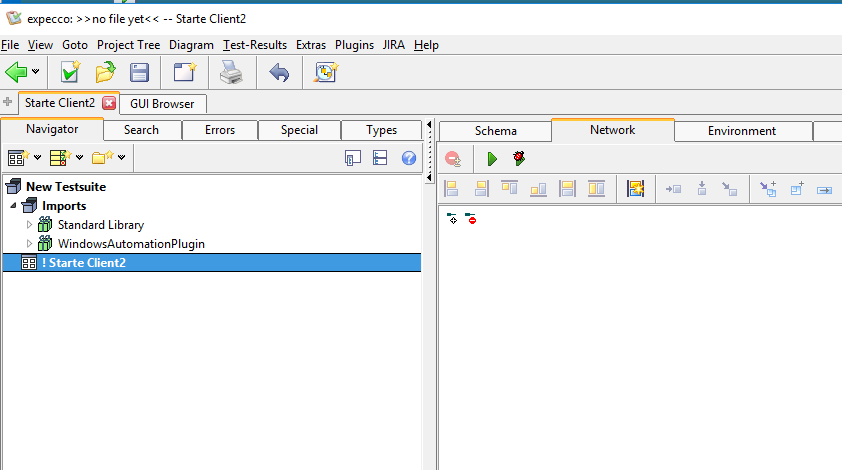Screen dimensions: 842x470
Task: Close the Starte Client2 tab
Action: (109, 103)
